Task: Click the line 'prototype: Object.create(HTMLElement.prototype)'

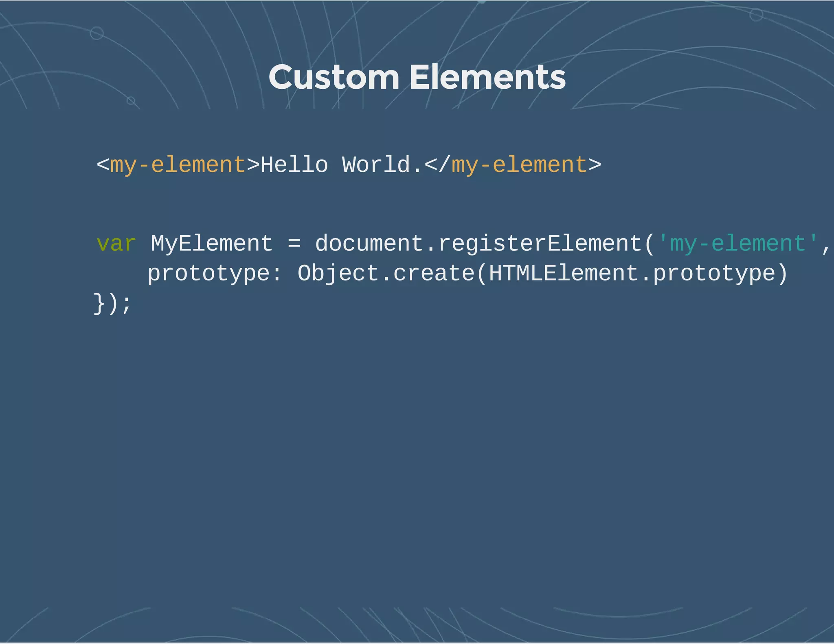Action: pyautogui.click(x=467, y=274)
